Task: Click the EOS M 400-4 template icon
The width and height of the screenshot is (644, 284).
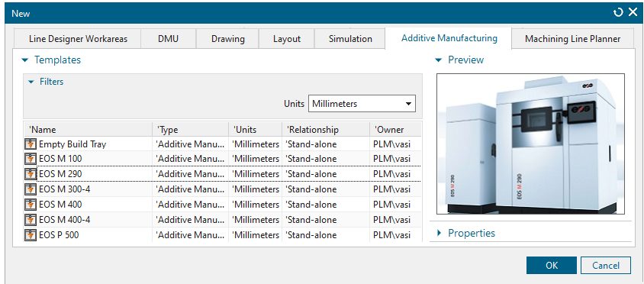Action: pos(31,219)
